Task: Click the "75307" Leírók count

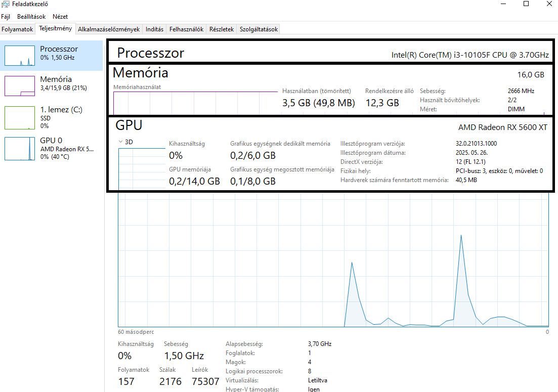Action: pyautogui.click(x=205, y=382)
